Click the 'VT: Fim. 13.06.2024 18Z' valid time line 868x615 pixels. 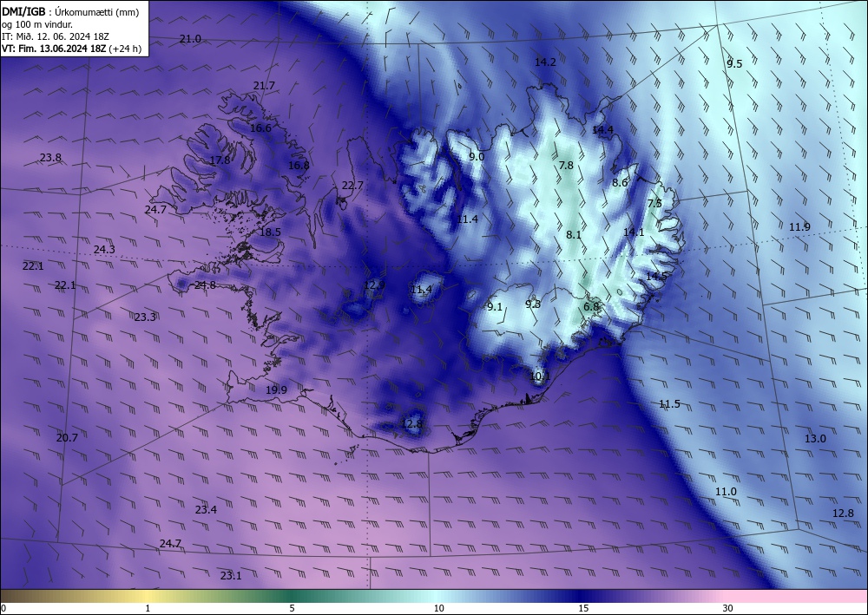point(71,49)
